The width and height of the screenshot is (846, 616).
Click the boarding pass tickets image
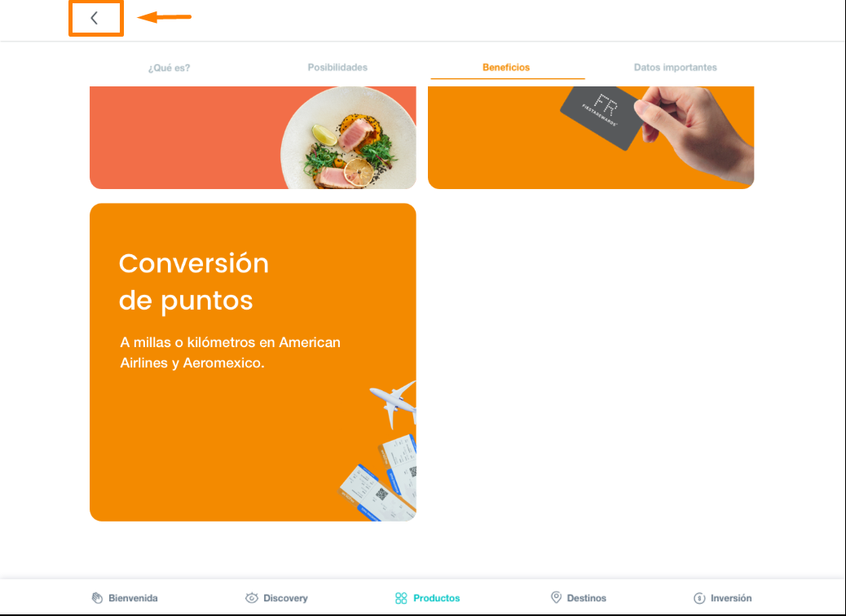point(377,478)
